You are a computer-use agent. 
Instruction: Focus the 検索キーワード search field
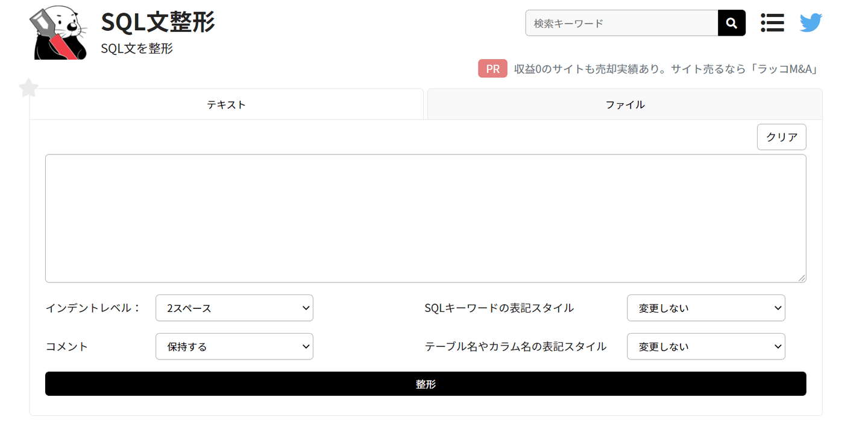(621, 23)
